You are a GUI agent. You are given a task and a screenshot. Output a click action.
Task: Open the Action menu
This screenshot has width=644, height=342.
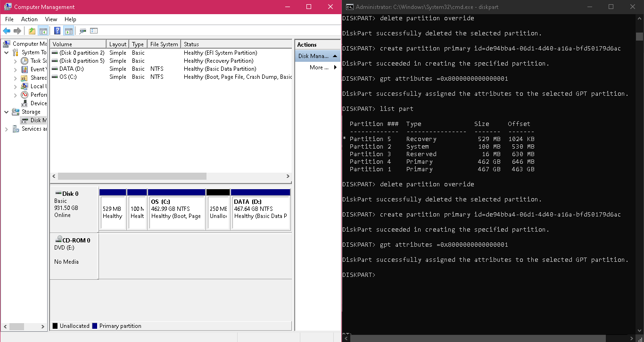click(x=29, y=19)
